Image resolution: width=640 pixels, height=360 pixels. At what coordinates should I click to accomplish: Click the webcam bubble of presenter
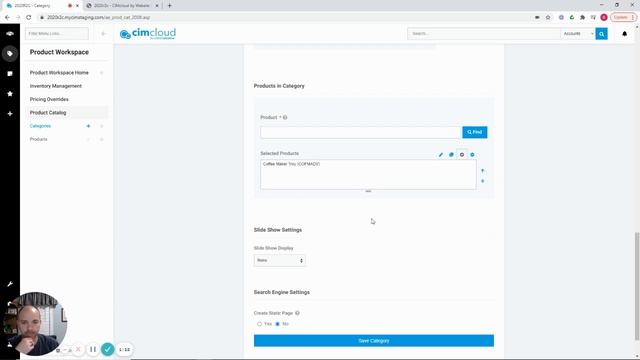point(35,323)
